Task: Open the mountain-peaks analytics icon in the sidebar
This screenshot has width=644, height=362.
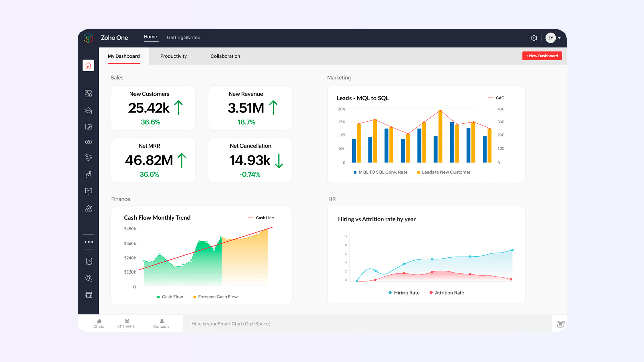Action: pos(88,208)
